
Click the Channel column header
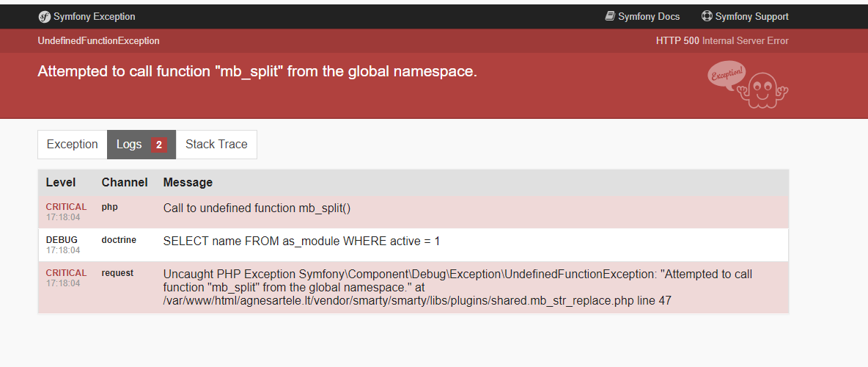[125, 182]
